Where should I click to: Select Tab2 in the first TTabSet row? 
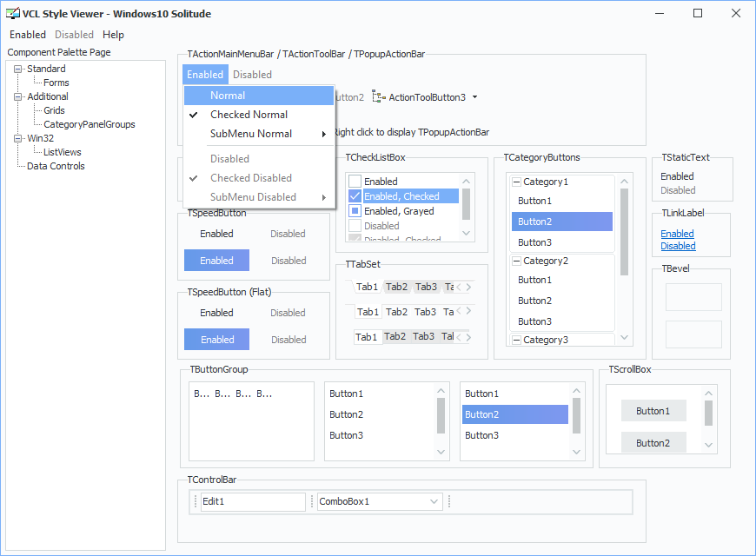tap(397, 287)
